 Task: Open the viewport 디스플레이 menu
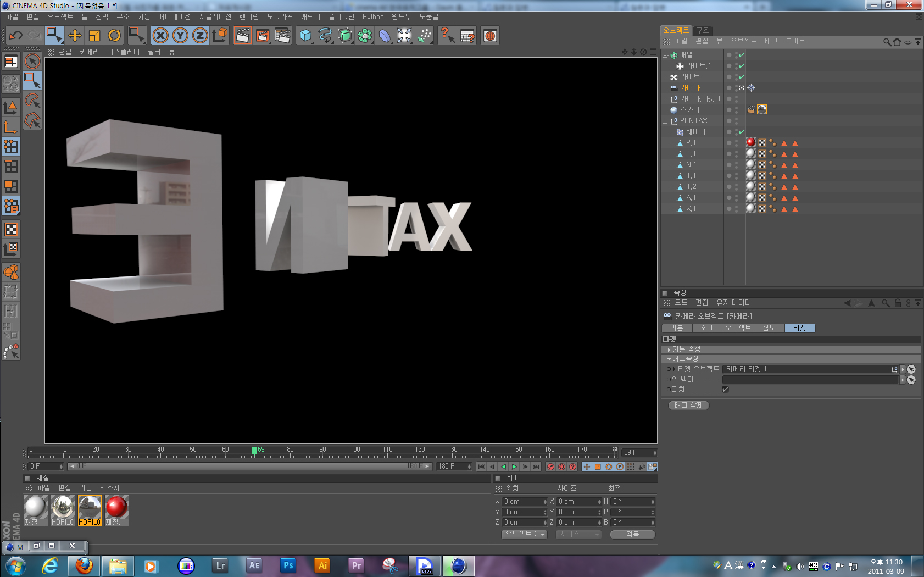pyautogui.click(x=123, y=52)
